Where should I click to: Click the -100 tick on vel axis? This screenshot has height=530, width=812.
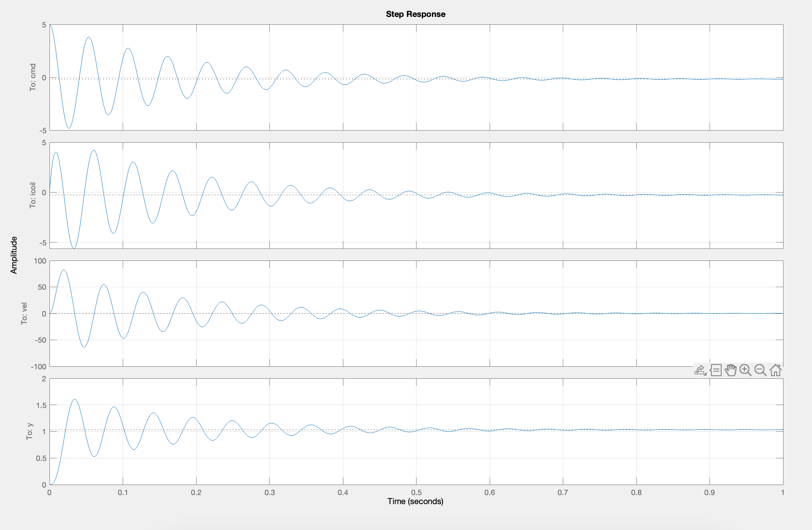pyautogui.click(x=39, y=367)
